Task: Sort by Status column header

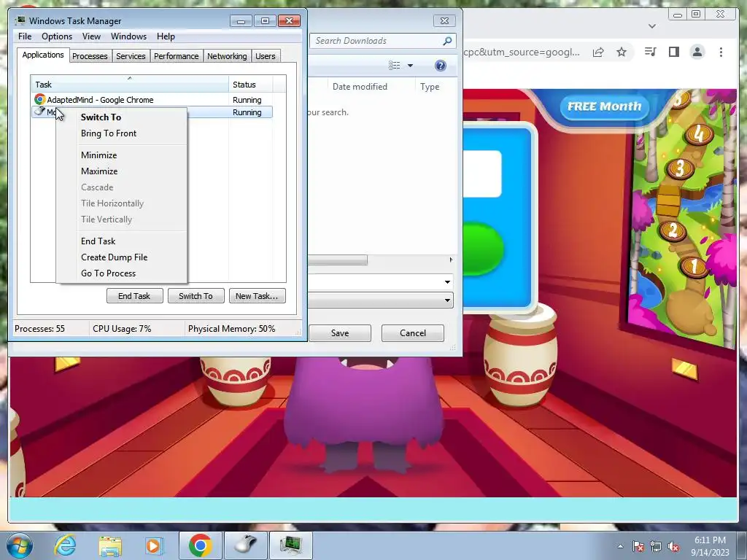Action: pyautogui.click(x=251, y=85)
